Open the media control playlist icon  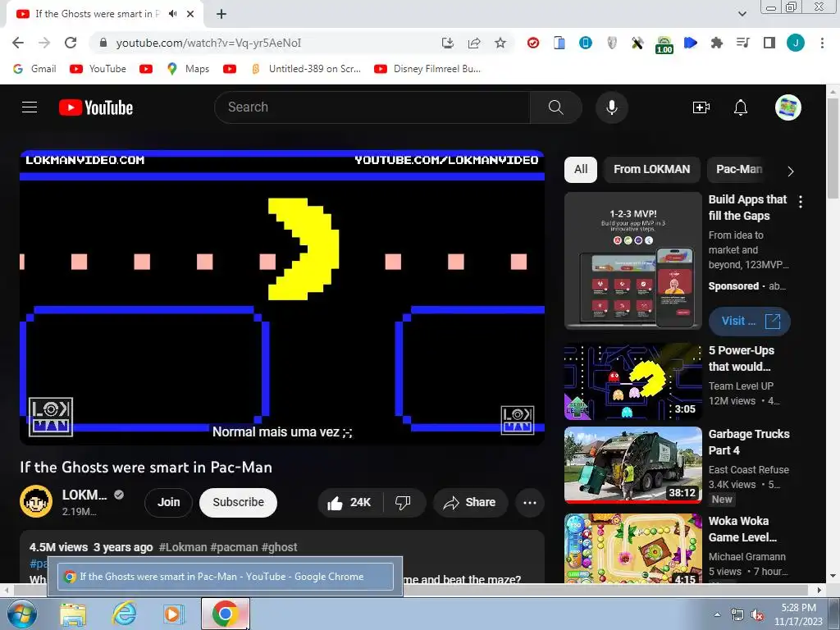point(743,43)
